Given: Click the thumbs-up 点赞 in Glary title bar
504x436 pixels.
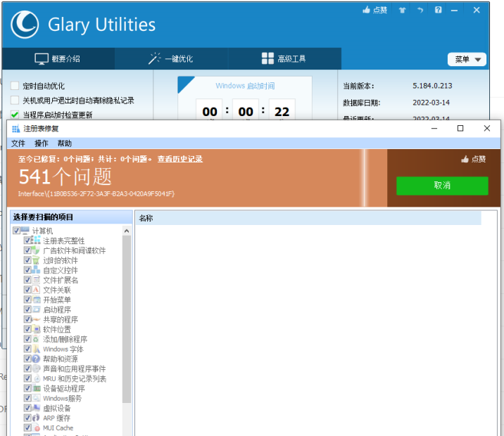Looking at the screenshot, I should tap(374, 10).
